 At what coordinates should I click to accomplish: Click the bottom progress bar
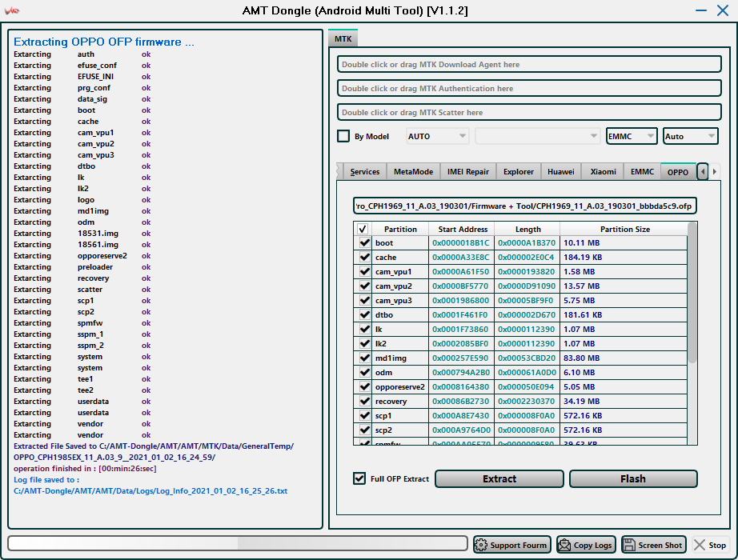pos(238,543)
